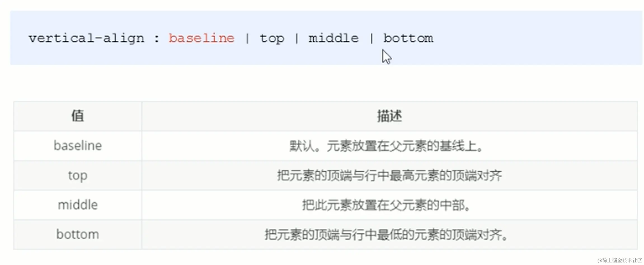This screenshot has height=265, width=644.
Task: Click description 把此元素放置在父元素的中部
Action: coord(386,205)
